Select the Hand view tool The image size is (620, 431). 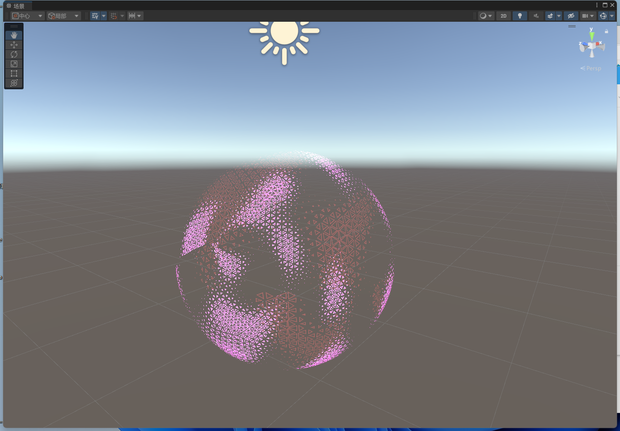(14, 35)
